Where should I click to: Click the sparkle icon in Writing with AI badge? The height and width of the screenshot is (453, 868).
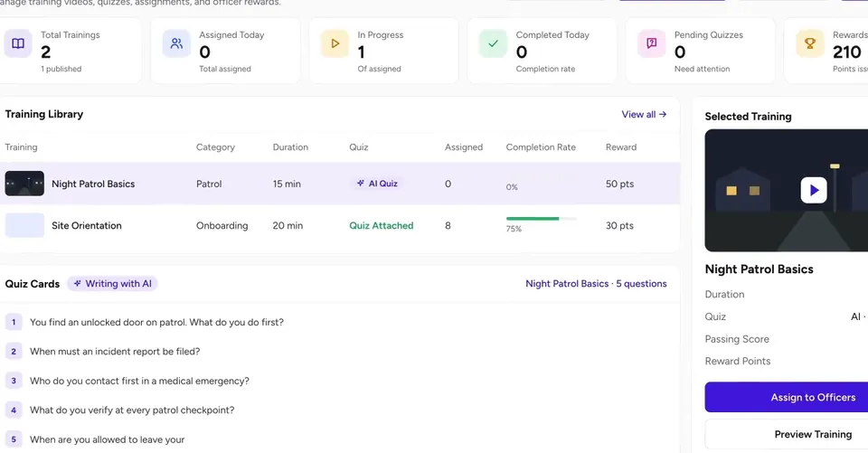pyautogui.click(x=78, y=284)
